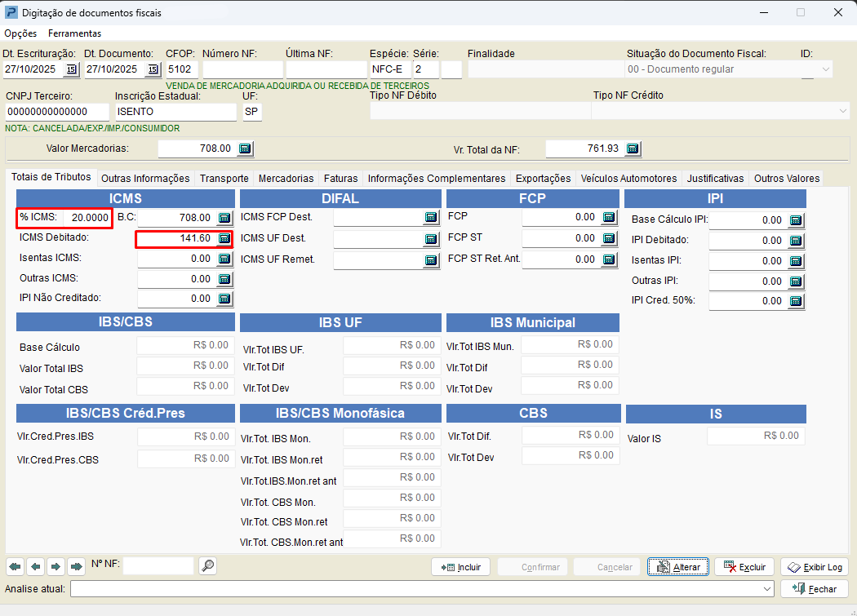857x616 pixels.
Task: Click calculator icon for ICMS UF Dest.
Action: pos(431,239)
